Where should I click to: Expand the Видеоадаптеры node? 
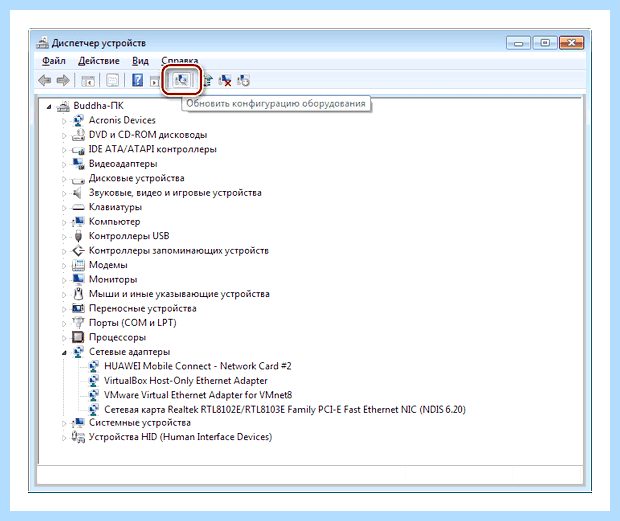64,164
